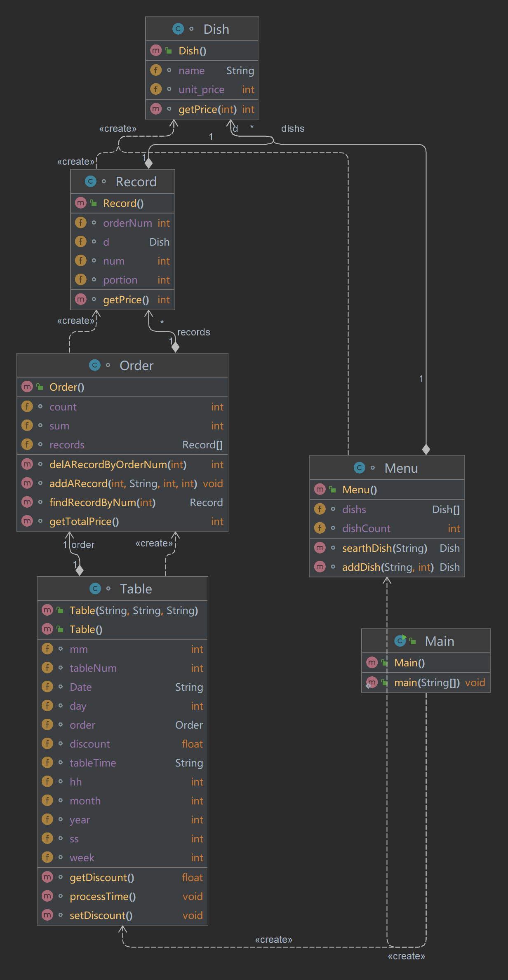This screenshot has width=508, height=980.
Task: Click the method icon beside main(String[])
Action: 372,682
